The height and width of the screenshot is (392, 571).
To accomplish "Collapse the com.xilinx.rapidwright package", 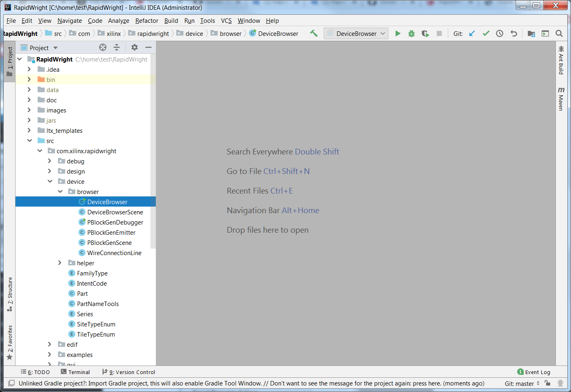I will pos(40,151).
